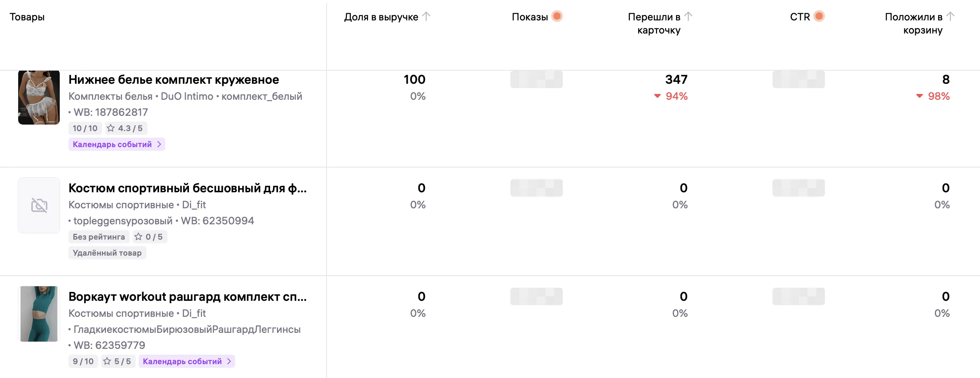
Task: Click the star icon beside 4.3/5 rating
Action: click(112, 128)
